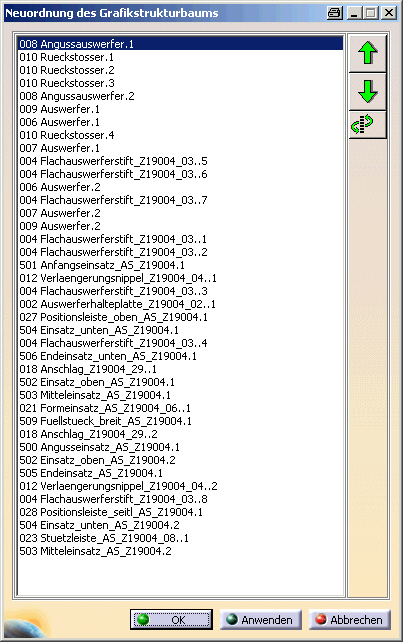Select 503 Mitteleinsatz_AS_Z19004.2 at list bottom
This screenshot has width=403, height=642.
180,551
